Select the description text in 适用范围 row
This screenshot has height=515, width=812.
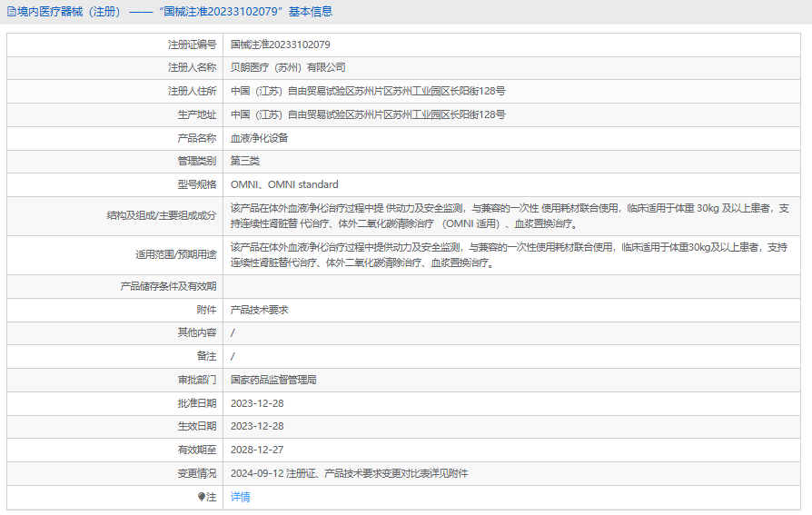pyautogui.click(x=509, y=255)
